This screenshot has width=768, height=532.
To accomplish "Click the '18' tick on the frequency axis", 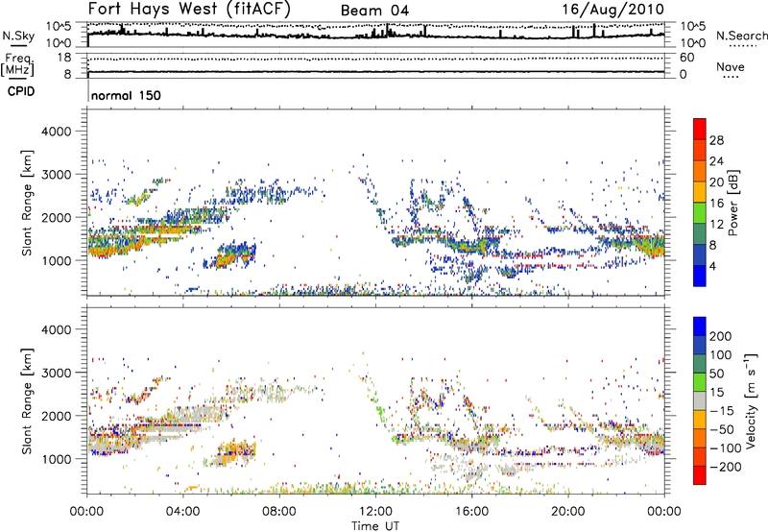I will coord(64,58).
